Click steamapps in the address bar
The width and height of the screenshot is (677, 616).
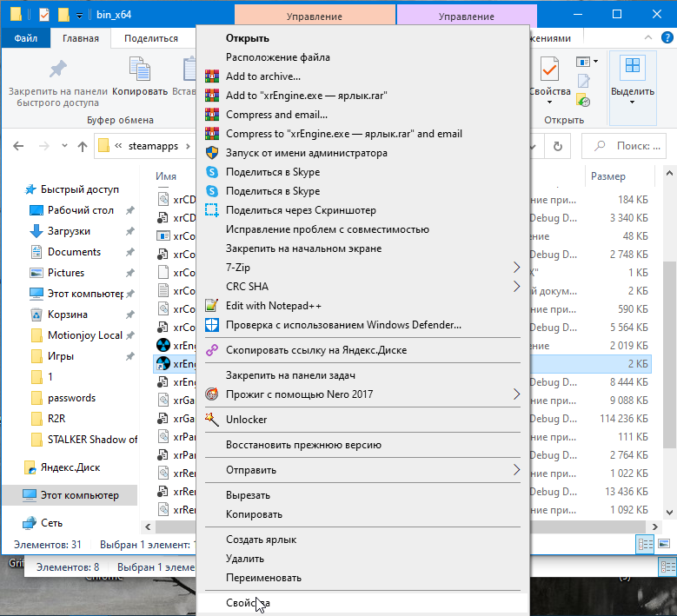click(153, 146)
